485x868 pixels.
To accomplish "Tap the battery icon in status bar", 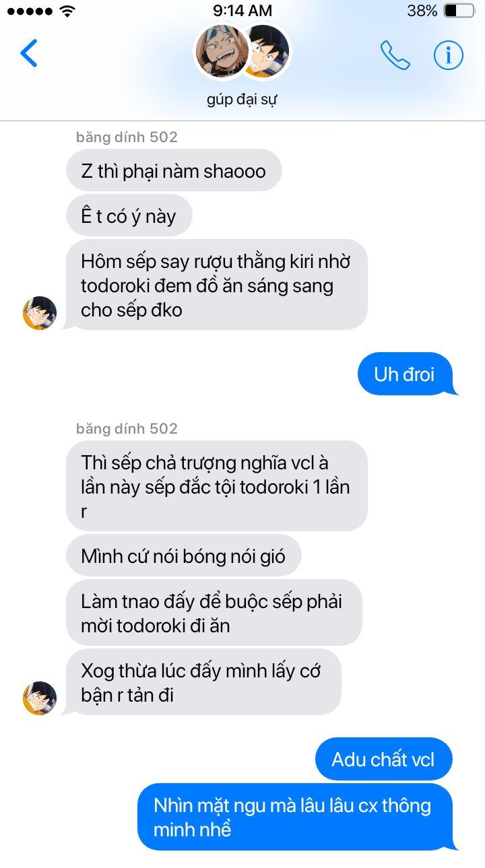I will click(x=459, y=11).
